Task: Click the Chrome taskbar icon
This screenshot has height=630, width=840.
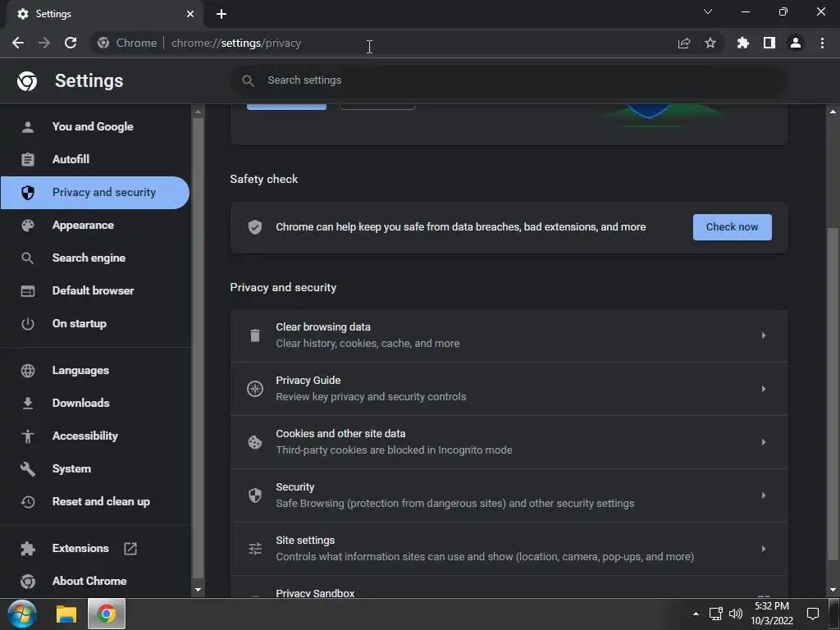Action: click(x=107, y=614)
